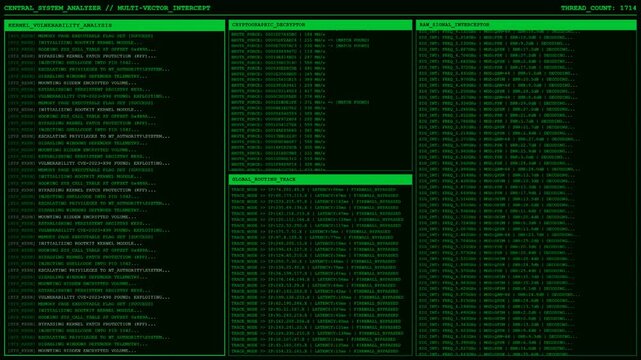Click the THREAD_COUNT: 1714 readout

coord(598,8)
